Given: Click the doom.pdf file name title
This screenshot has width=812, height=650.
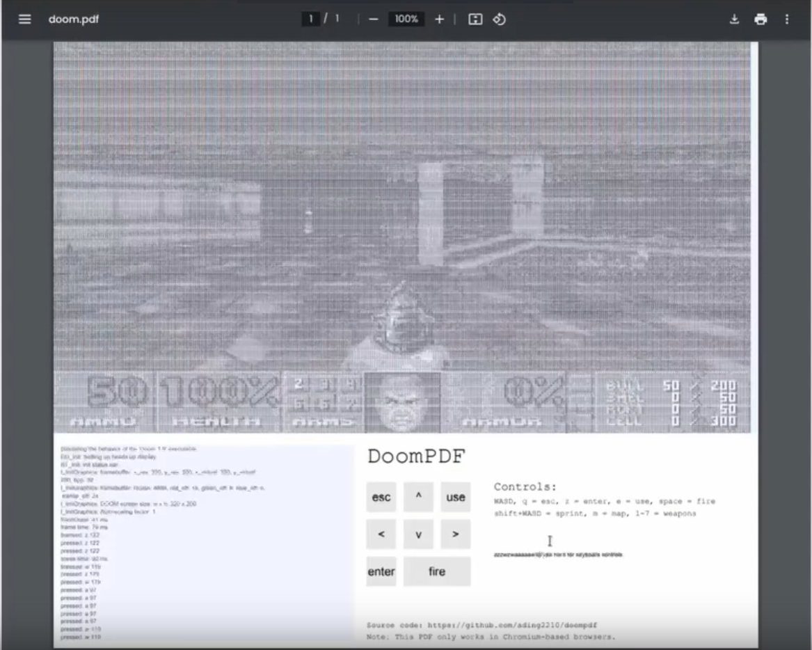Looking at the screenshot, I should [x=74, y=19].
